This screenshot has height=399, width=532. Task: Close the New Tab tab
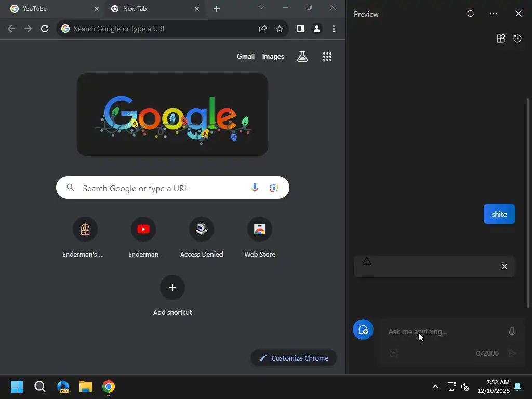click(x=197, y=9)
